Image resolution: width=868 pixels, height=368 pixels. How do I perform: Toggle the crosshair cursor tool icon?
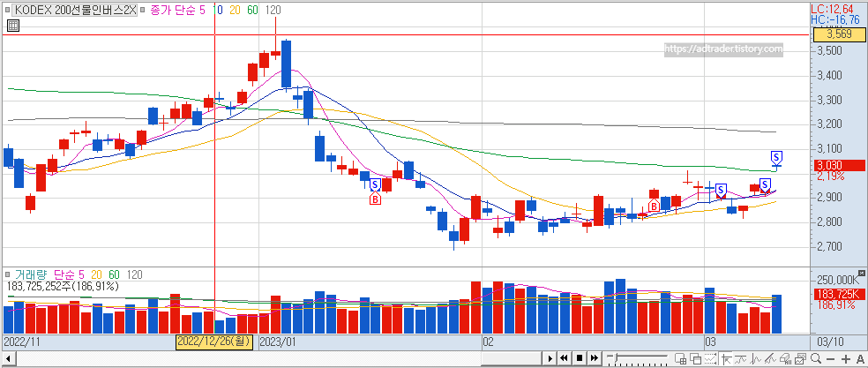point(727,358)
